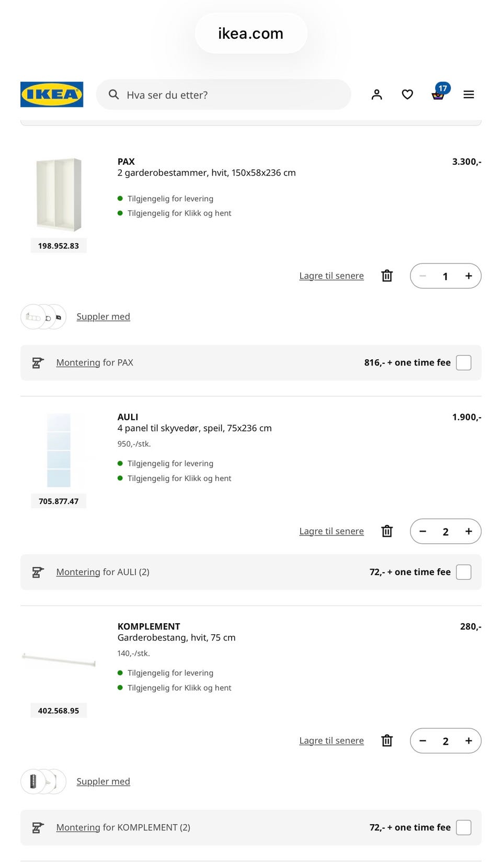This screenshot has width=502, height=868.
Task: Save AULI with Lagre til senere
Action: coord(332,531)
